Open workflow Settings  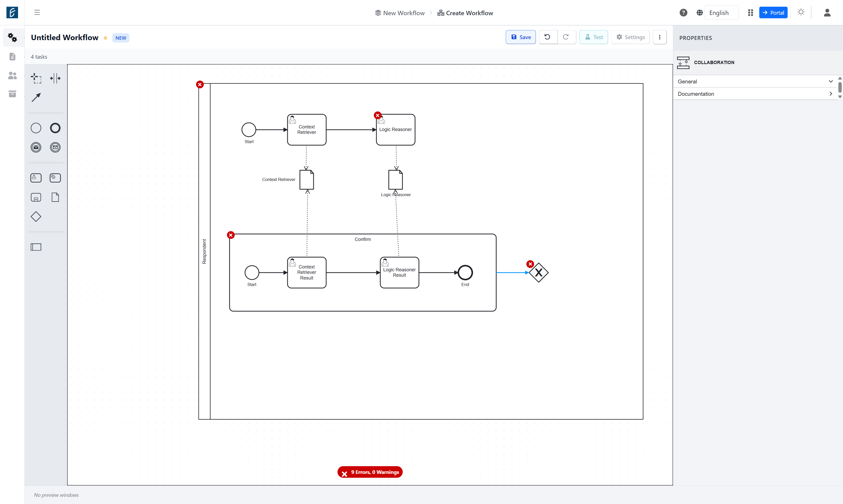(x=630, y=37)
